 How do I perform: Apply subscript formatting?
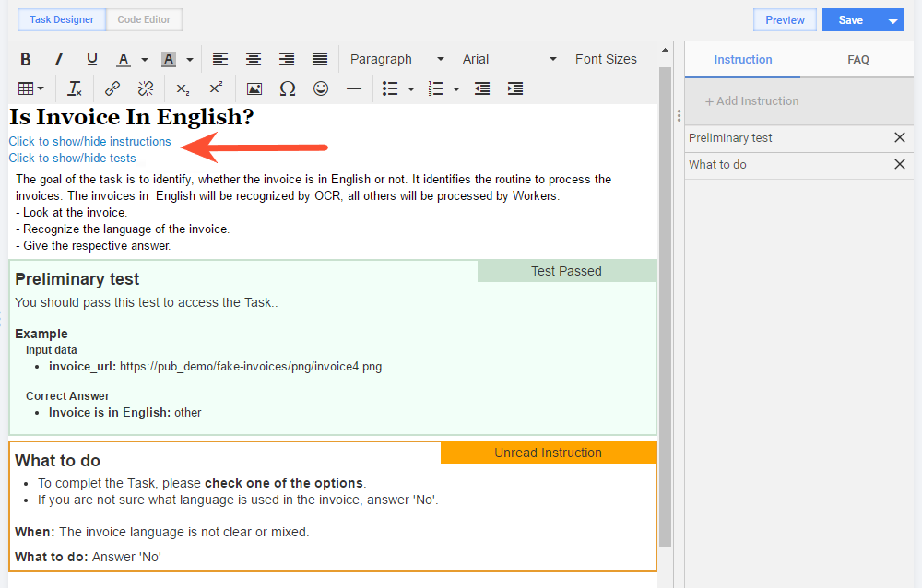183,88
